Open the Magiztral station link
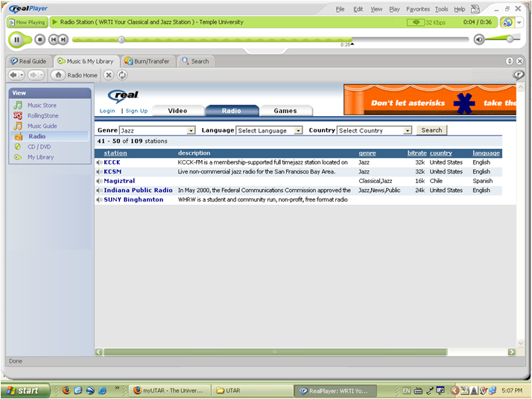 [119, 181]
